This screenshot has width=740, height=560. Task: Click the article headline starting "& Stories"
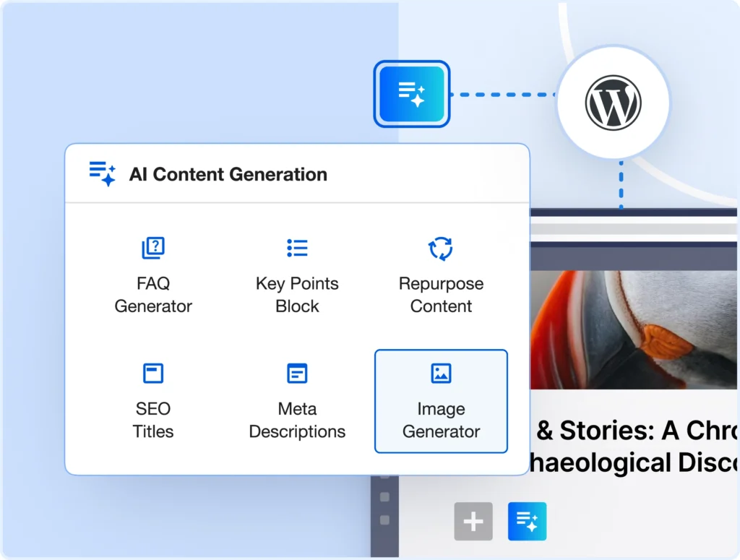pos(636,444)
